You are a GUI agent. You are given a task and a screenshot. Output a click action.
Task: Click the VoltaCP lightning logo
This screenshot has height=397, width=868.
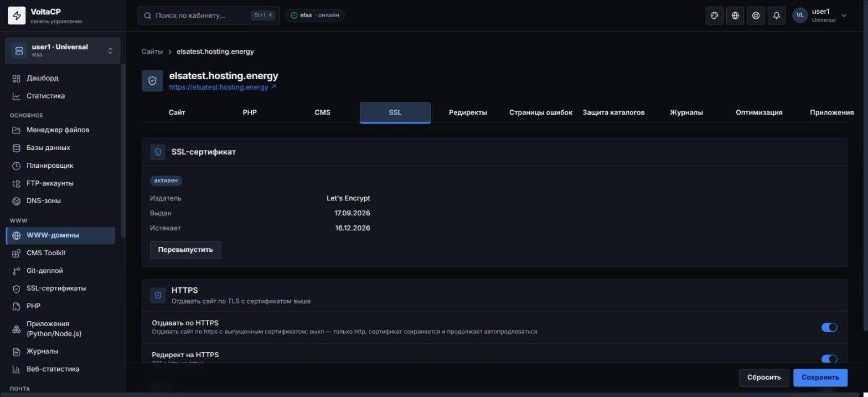(x=17, y=16)
